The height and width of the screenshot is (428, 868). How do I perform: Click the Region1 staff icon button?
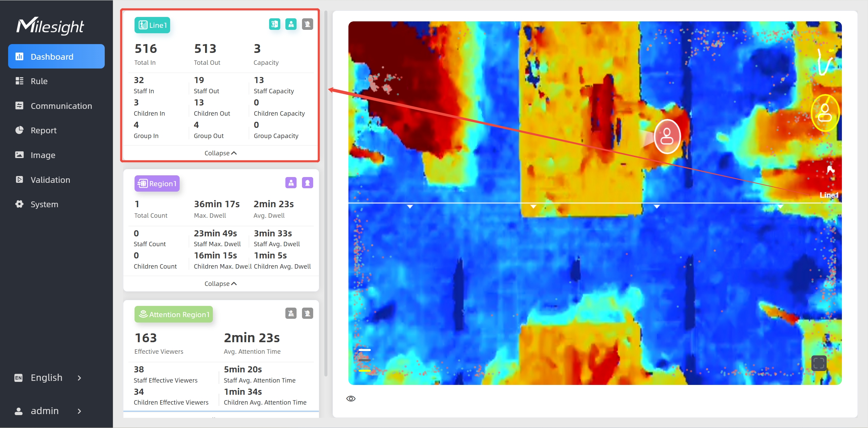[x=291, y=183]
